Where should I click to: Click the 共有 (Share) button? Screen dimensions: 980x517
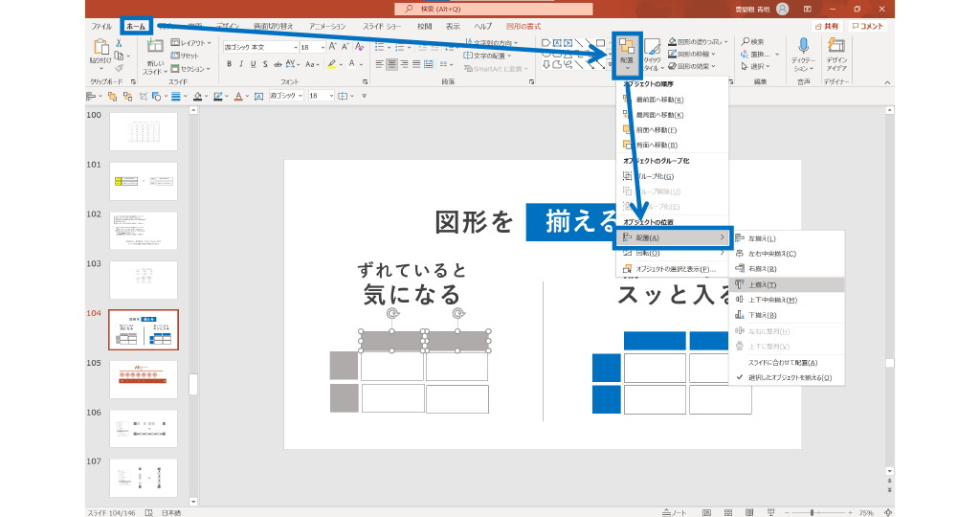(x=825, y=26)
